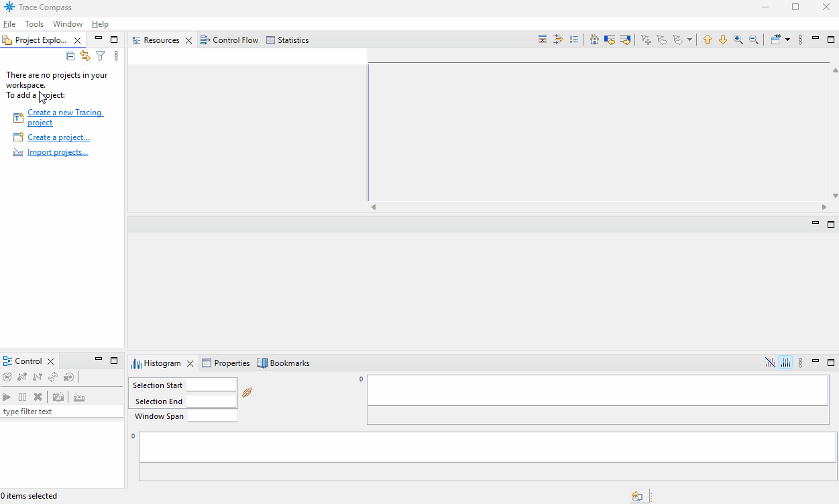
Task: Zoom out using the magnifier minus icon
Action: 754,40
